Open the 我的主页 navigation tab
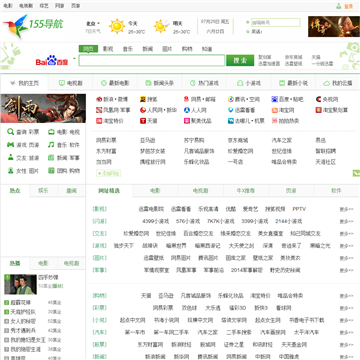Screen dimensions: 360x360 click(24, 83)
